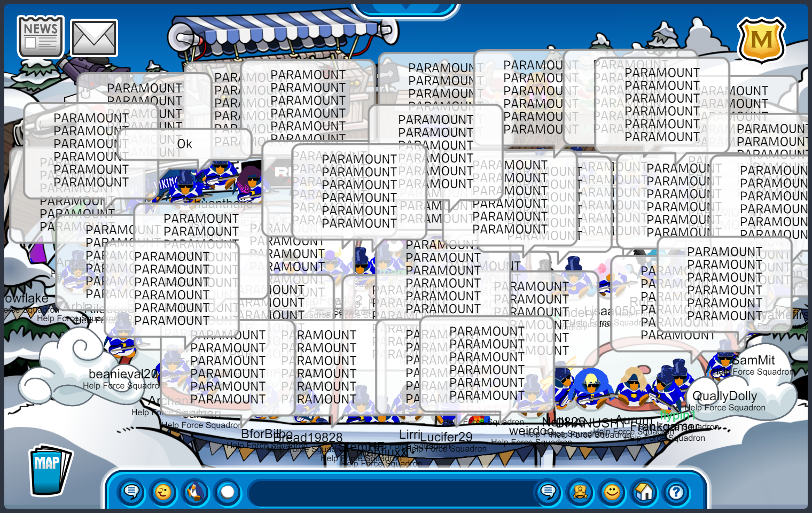Select the penguin named QuallyDolly

point(724,396)
